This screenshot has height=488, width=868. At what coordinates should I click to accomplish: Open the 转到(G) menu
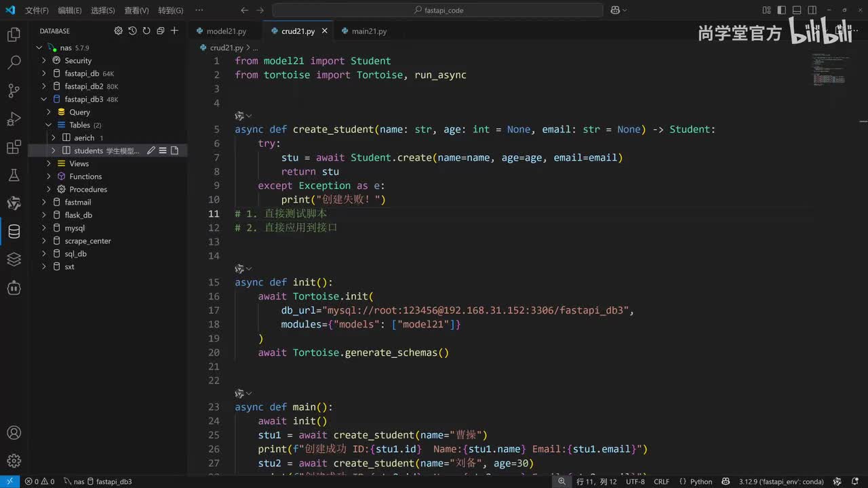170,11
